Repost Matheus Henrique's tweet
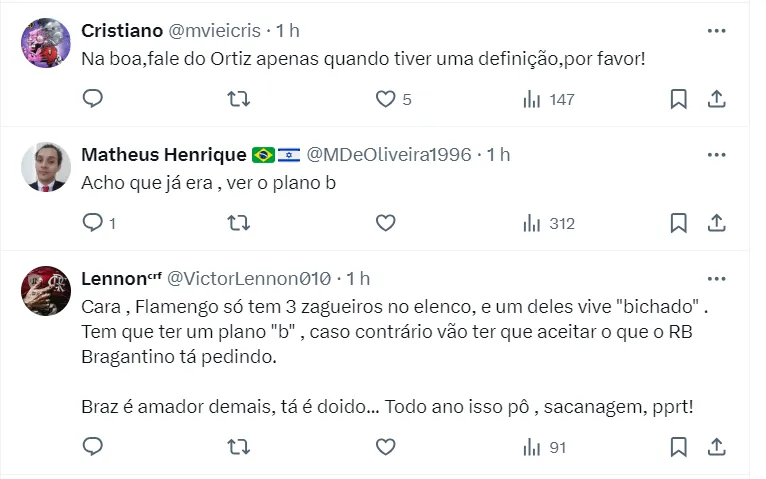766x479 pixels. point(239,223)
